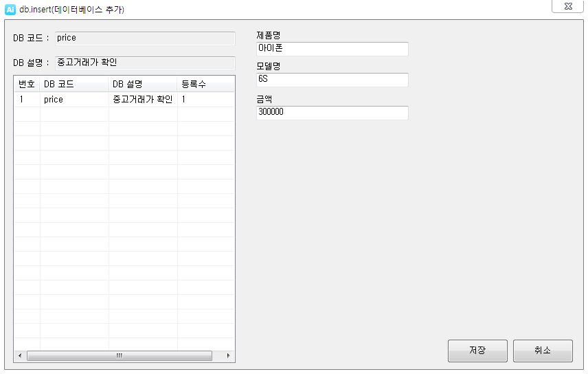The width and height of the screenshot is (588, 374).
Task: Click the DB 설명 column header
Action: [x=143, y=84]
